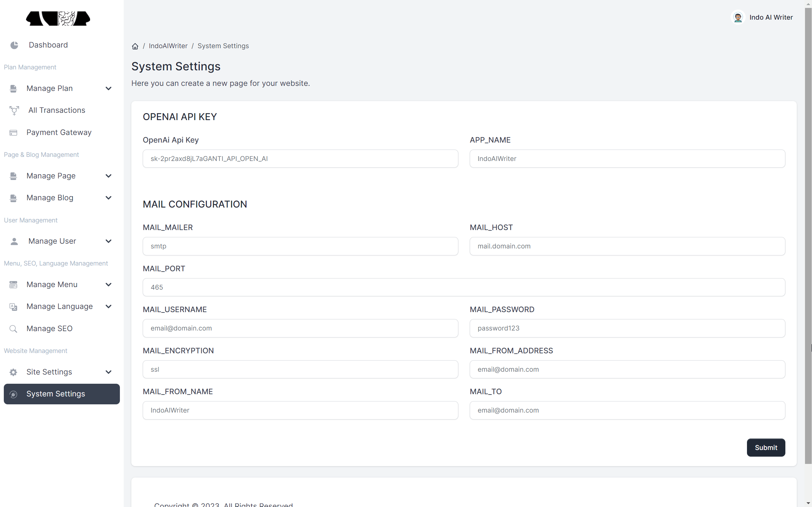Open the IndoAIWriter breadcrumb link
This screenshot has width=812, height=507.
point(168,46)
